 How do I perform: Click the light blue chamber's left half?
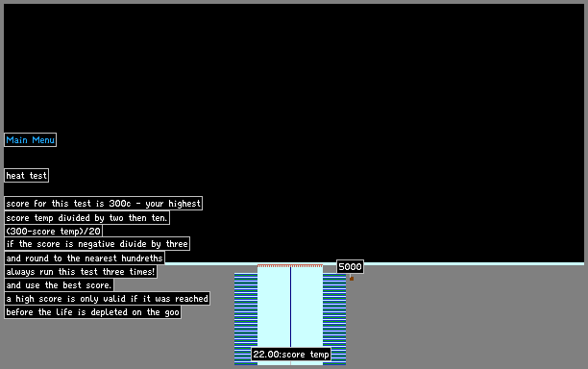pos(274,307)
